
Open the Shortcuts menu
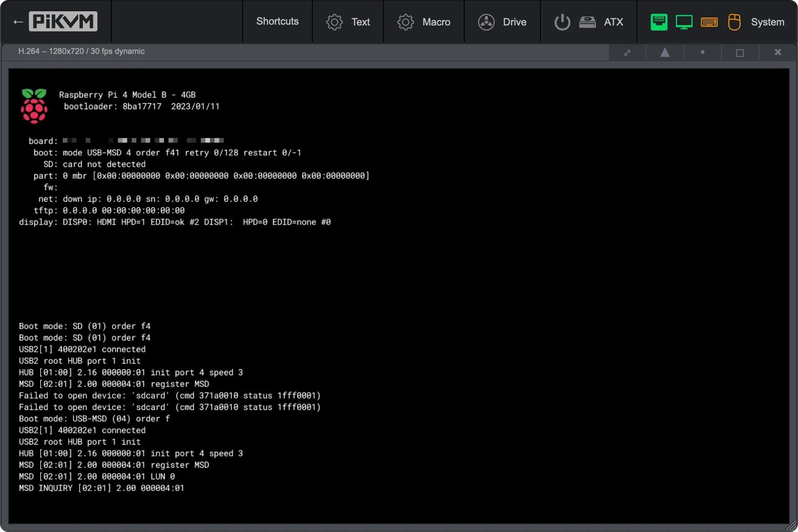click(277, 22)
